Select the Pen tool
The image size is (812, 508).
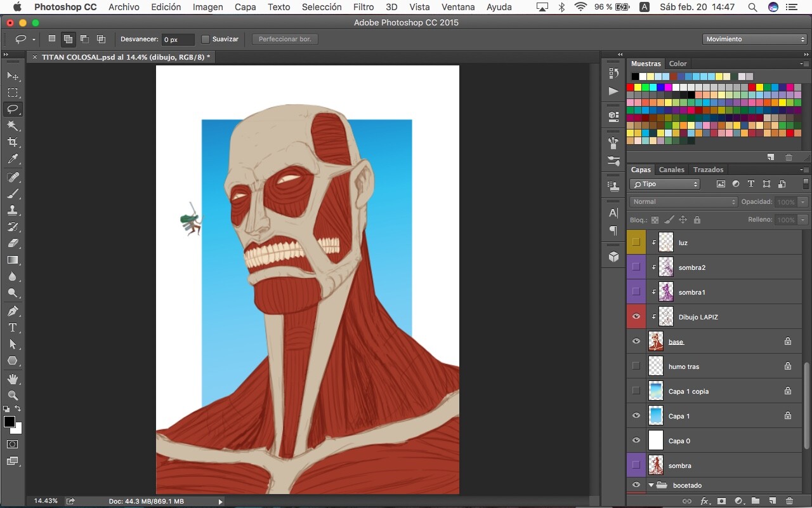pyautogui.click(x=13, y=311)
